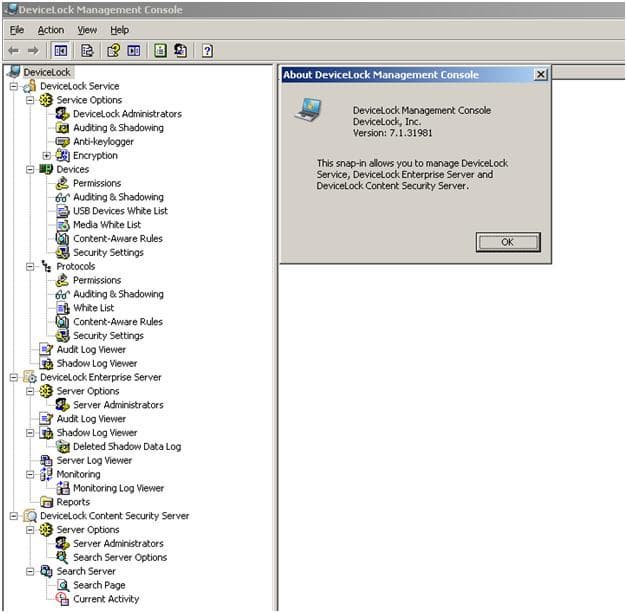Collapse the Service Options node

point(30,100)
